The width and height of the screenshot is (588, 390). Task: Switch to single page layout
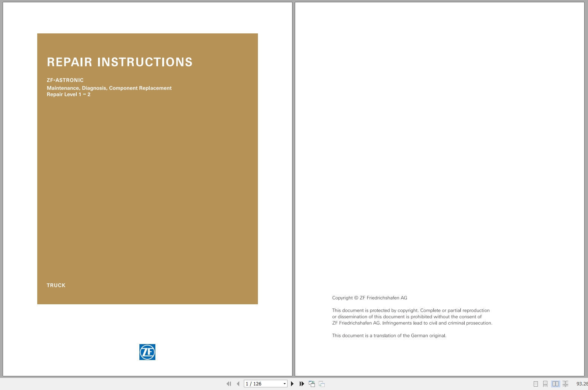click(x=536, y=384)
